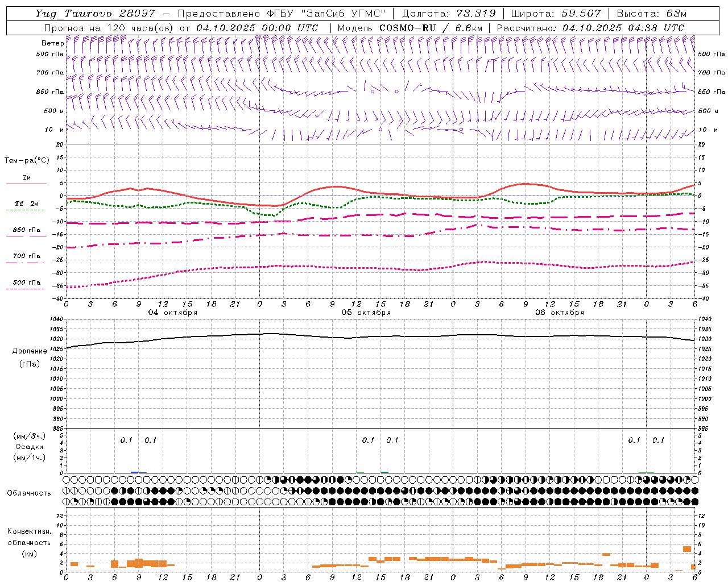
Task: Click the left 1040 pressure axis value
Action: click(57, 319)
